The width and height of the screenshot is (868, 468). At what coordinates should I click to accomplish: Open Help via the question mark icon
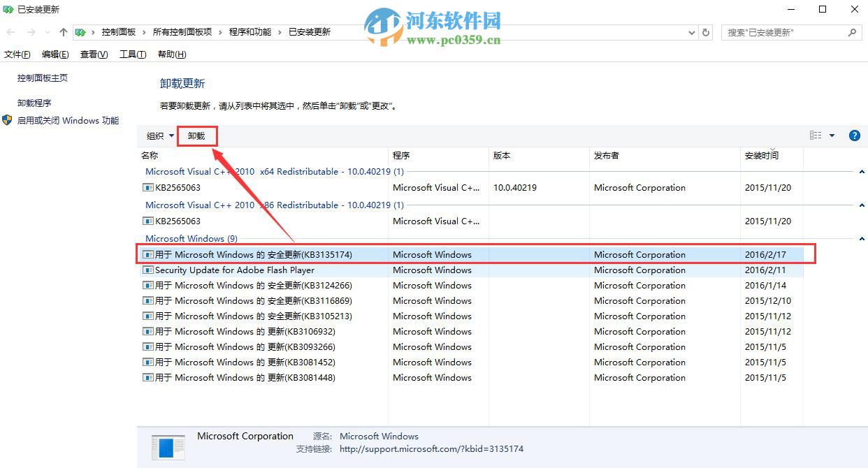854,135
